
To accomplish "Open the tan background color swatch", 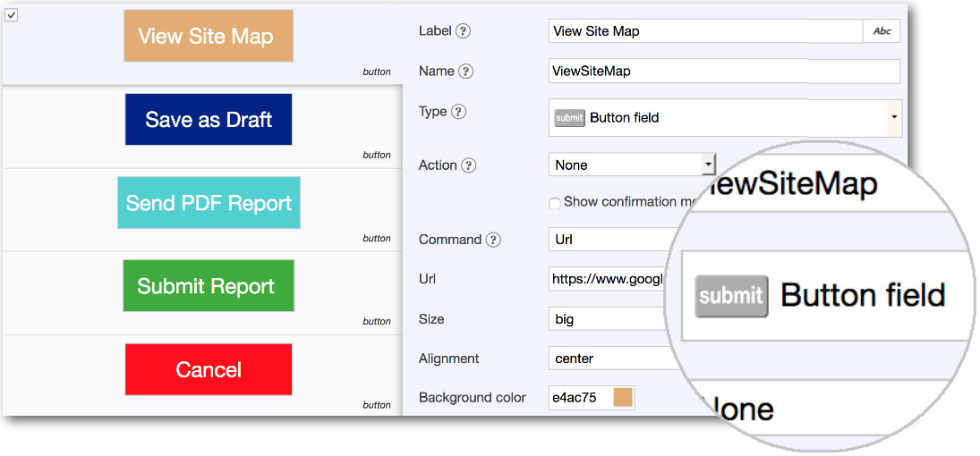I will click(x=623, y=398).
